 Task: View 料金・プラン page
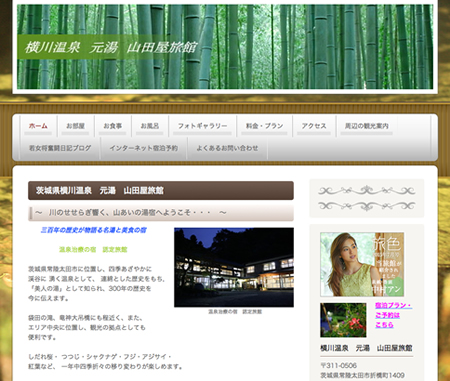coord(264,126)
